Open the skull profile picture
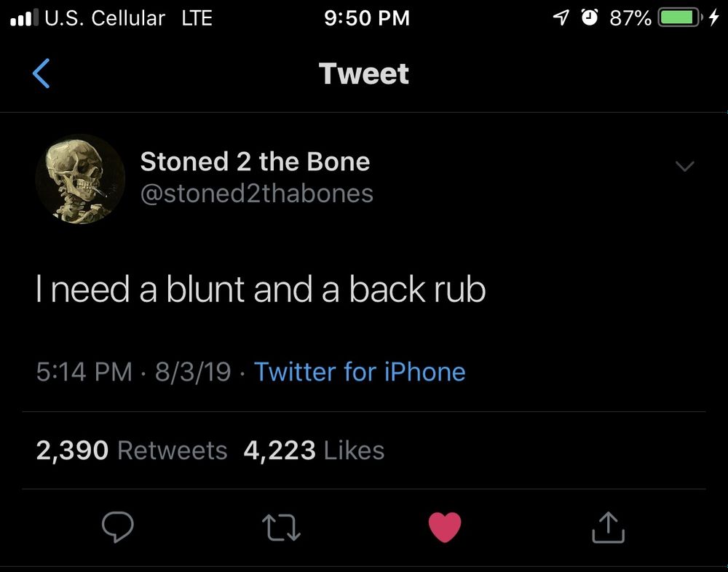This screenshot has height=572, width=728. [80, 179]
